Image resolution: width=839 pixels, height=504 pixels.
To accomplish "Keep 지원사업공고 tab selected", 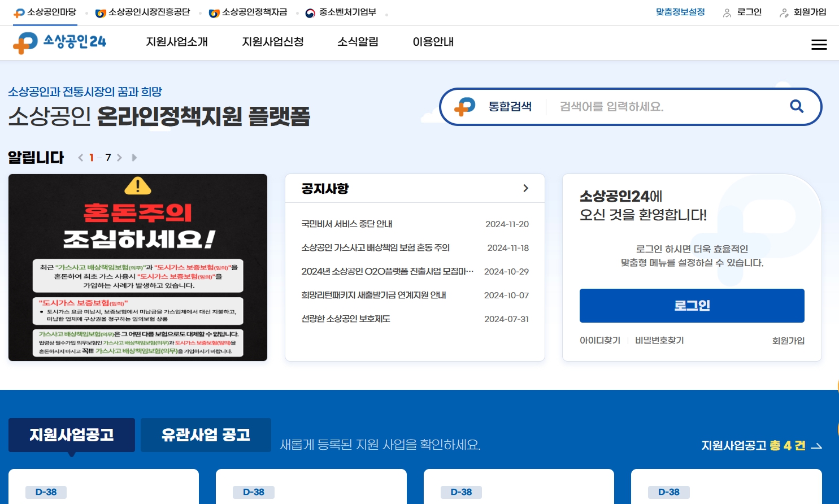I will click(71, 435).
